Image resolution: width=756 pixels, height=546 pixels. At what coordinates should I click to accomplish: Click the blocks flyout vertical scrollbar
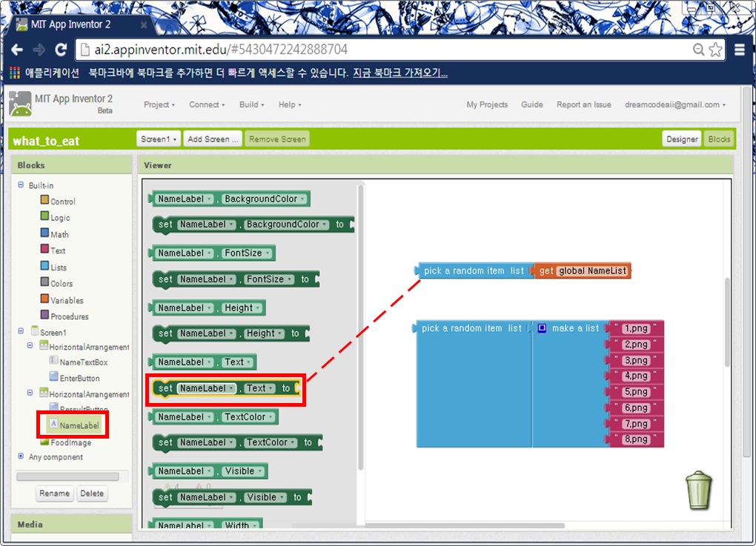click(x=360, y=327)
